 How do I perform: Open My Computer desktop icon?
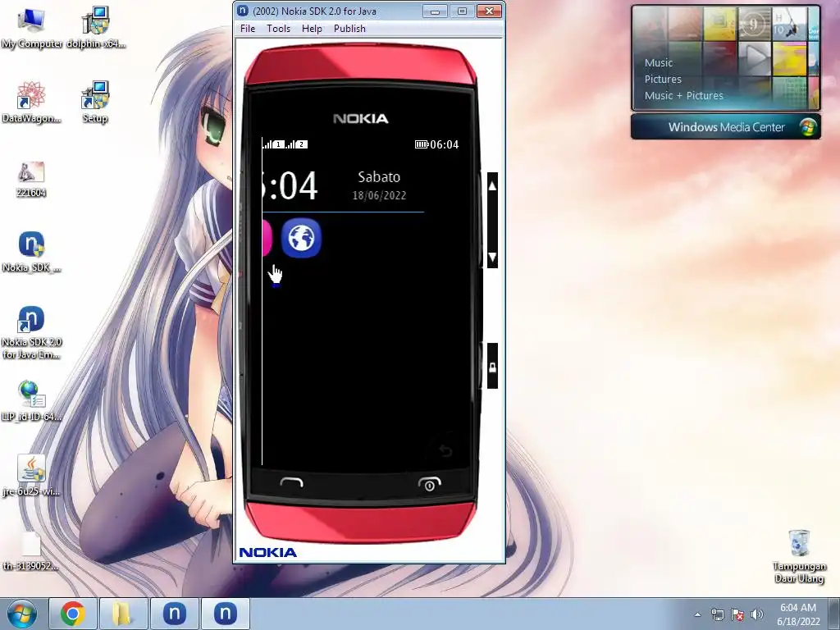(31, 28)
